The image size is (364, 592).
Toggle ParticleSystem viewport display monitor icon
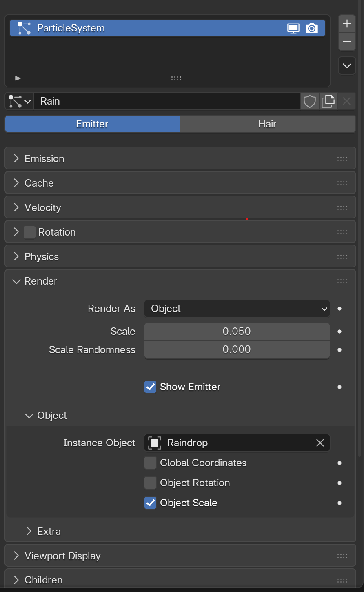tap(293, 28)
